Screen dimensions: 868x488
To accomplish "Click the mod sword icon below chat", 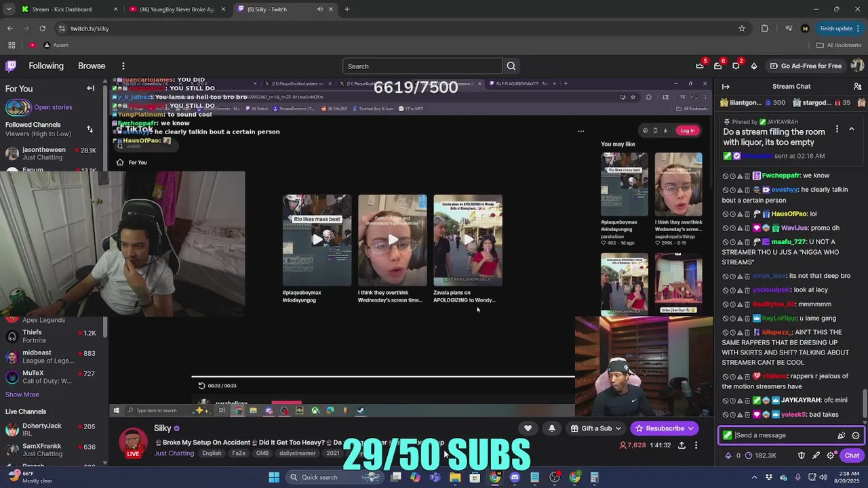I will (816, 455).
